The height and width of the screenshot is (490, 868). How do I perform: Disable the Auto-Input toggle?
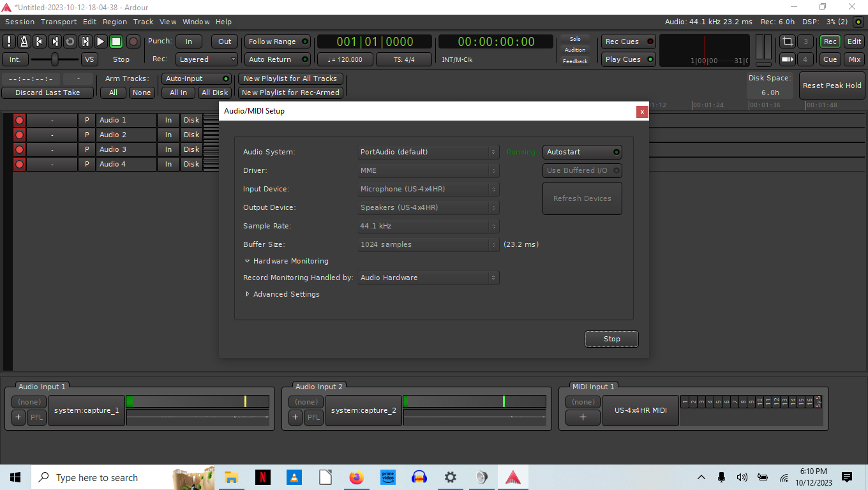coord(196,78)
